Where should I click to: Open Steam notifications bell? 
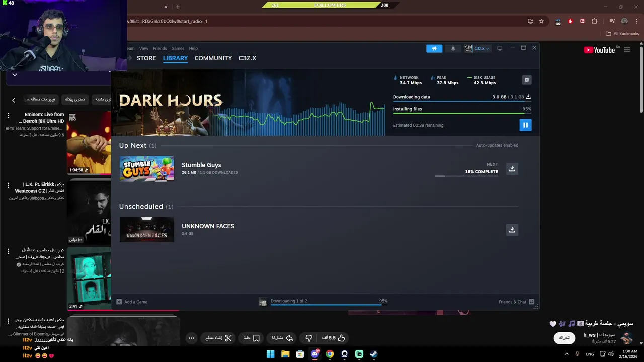pos(453,48)
